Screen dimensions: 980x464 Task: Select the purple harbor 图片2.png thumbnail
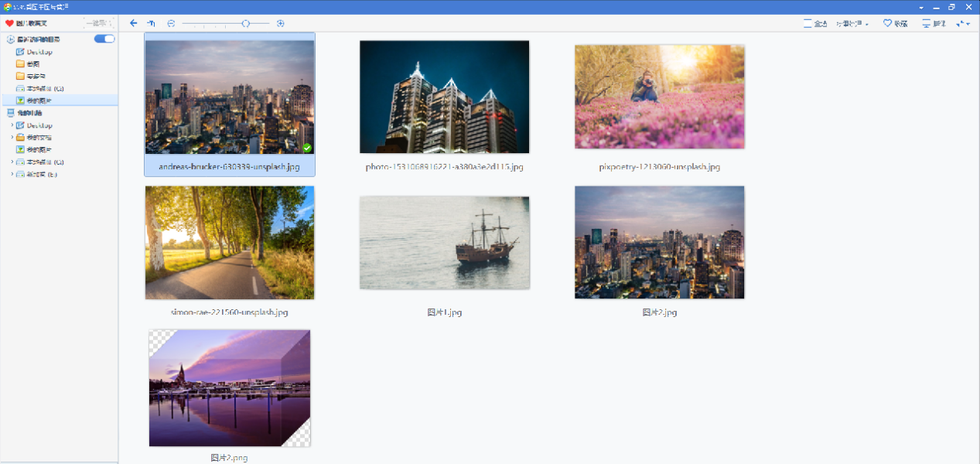coord(230,388)
